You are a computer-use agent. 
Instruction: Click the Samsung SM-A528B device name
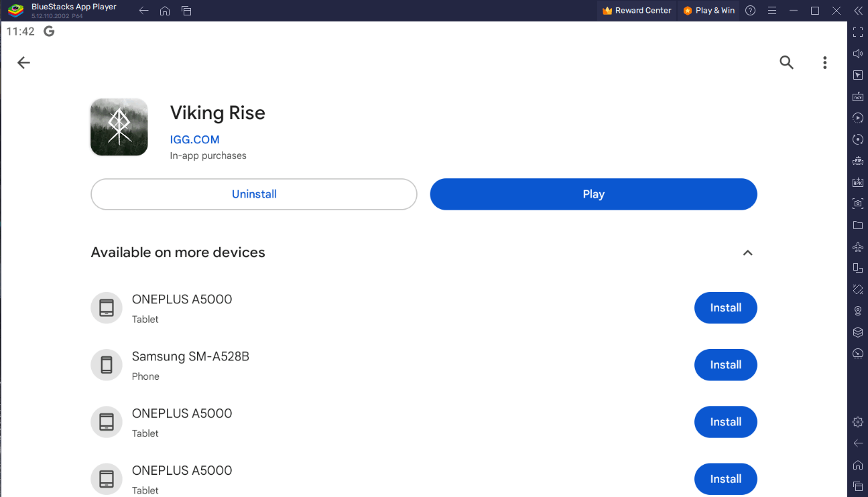tap(190, 356)
